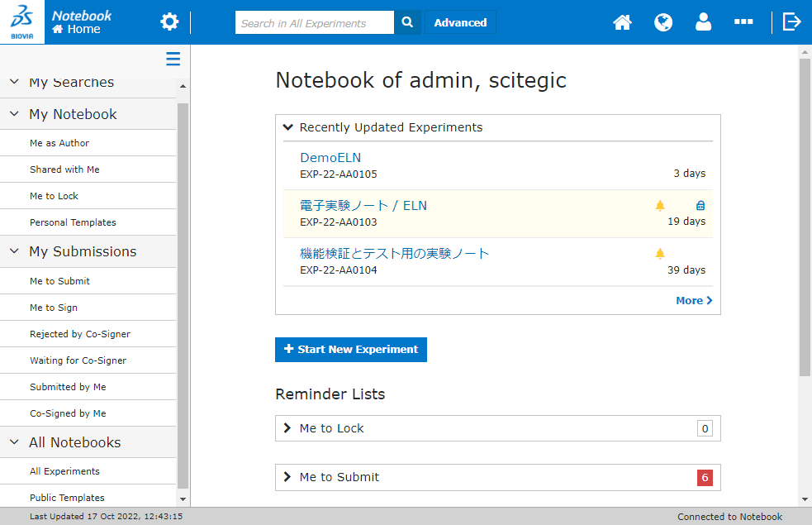Click the 39 days label
The image size is (812, 525).
click(x=686, y=270)
